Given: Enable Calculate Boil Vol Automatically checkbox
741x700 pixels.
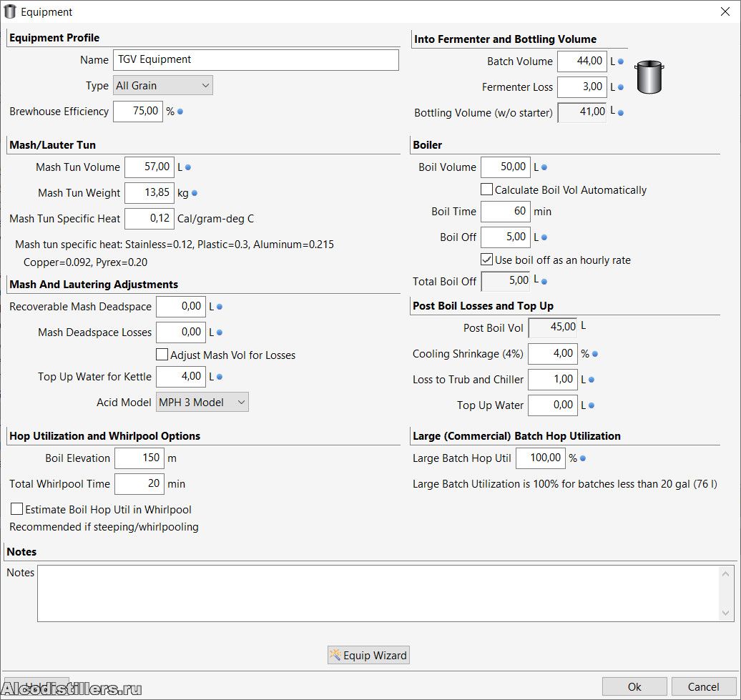Looking at the screenshot, I should point(487,190).
